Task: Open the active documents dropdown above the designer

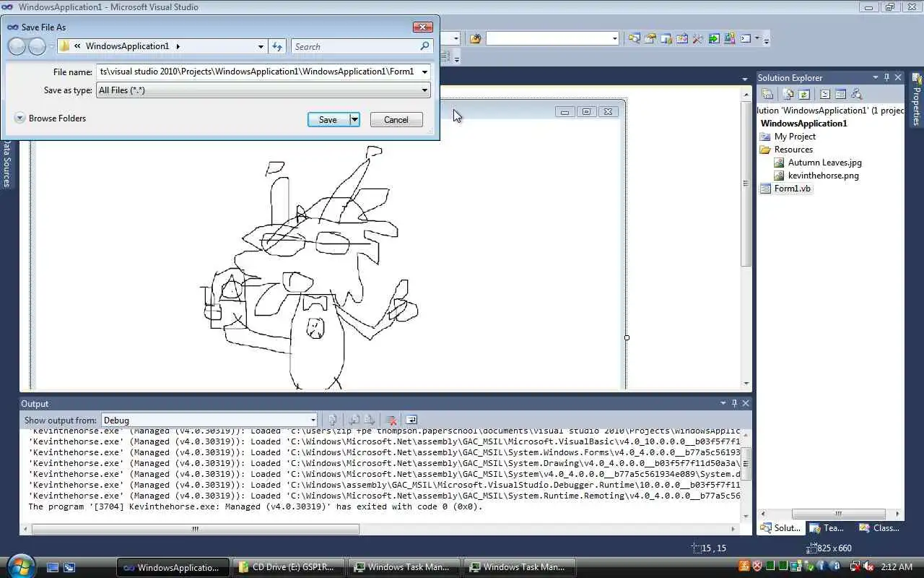Action: point(745,79)
